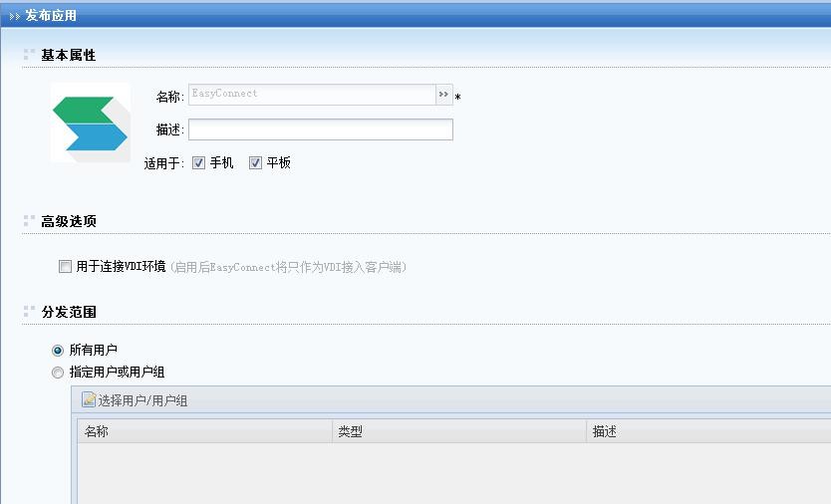Click the edit icon beside 选择用户/用户组
This screenshot has height=504, width=831.
coord(89,400)
